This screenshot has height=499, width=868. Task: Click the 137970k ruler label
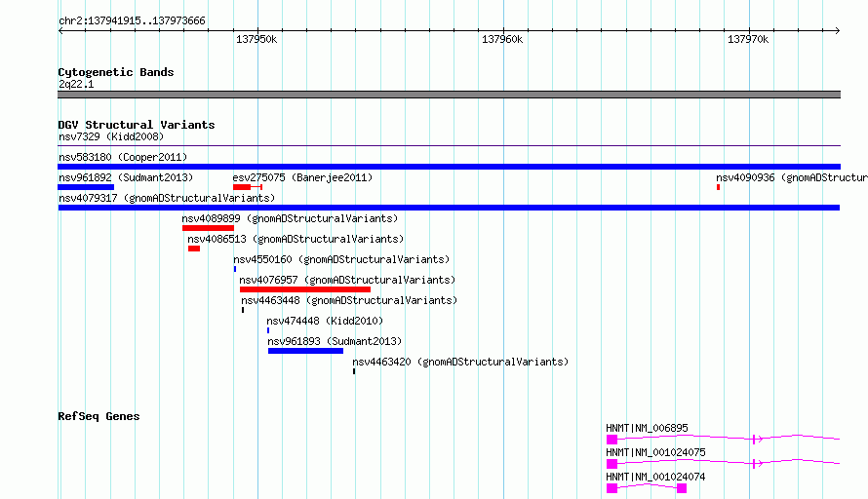tap(748, 39)
